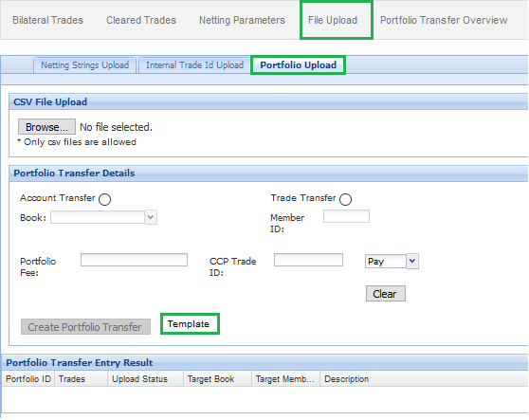
Task: Click the Clear button
Action: coord(386,294)
